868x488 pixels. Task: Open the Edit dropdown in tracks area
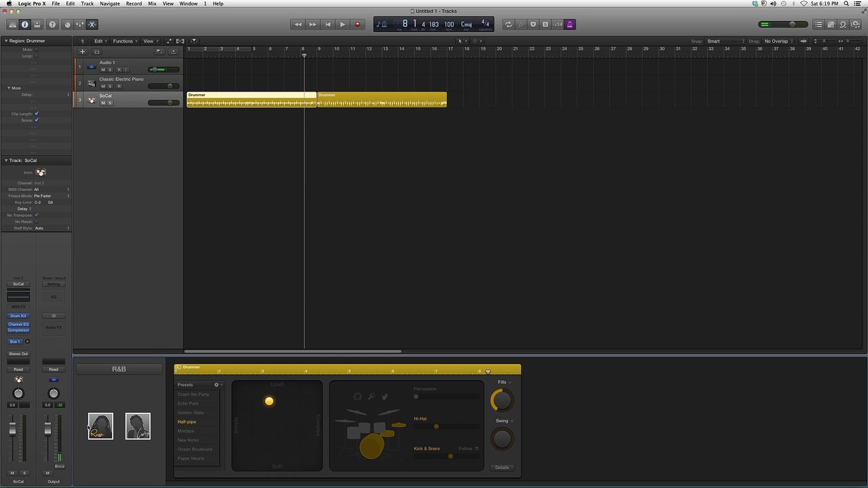click(x=100, y=41)
